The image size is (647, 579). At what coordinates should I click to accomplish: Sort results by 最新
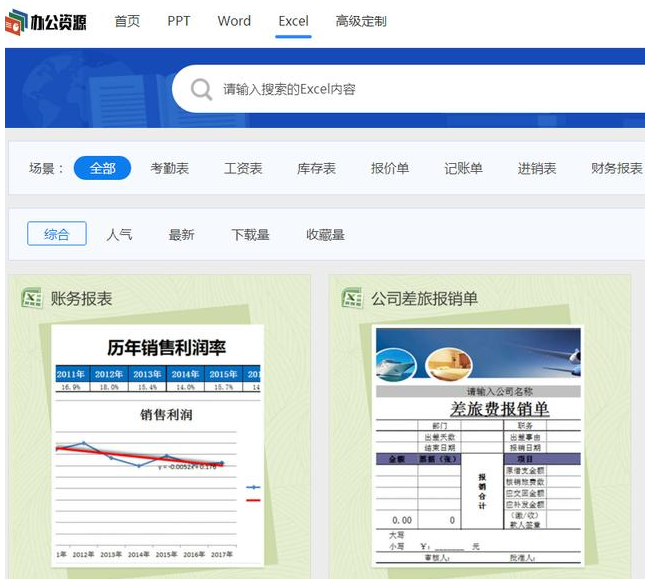tap(182, 234)
